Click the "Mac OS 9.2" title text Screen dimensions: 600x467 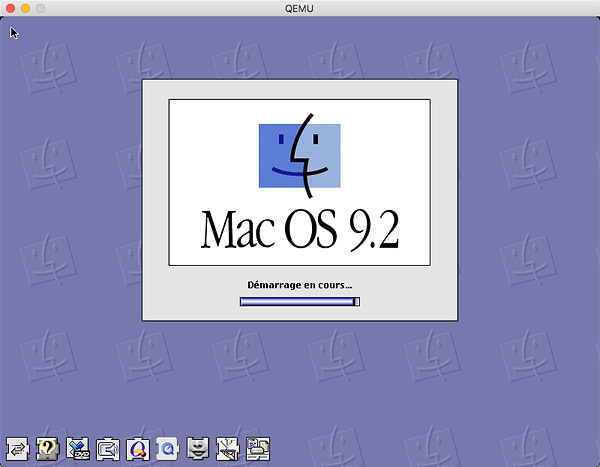(300, 230)
